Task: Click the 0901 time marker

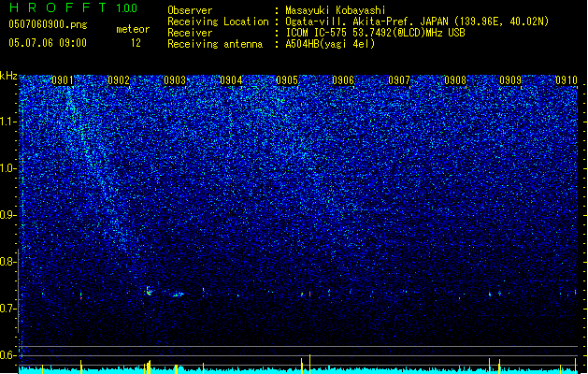Action: click(63, 80)
